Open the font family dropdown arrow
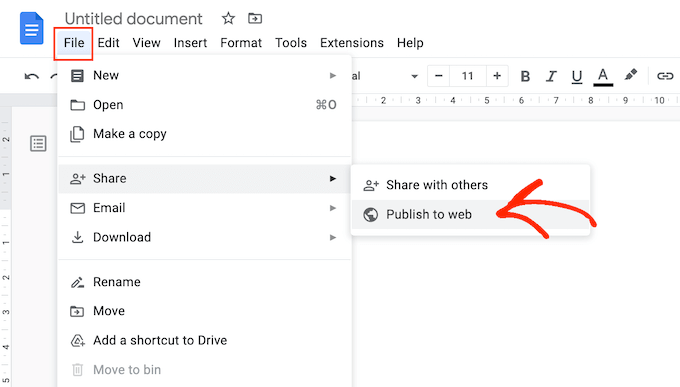This screenshot has height=387, width=680. pos(414,76)
